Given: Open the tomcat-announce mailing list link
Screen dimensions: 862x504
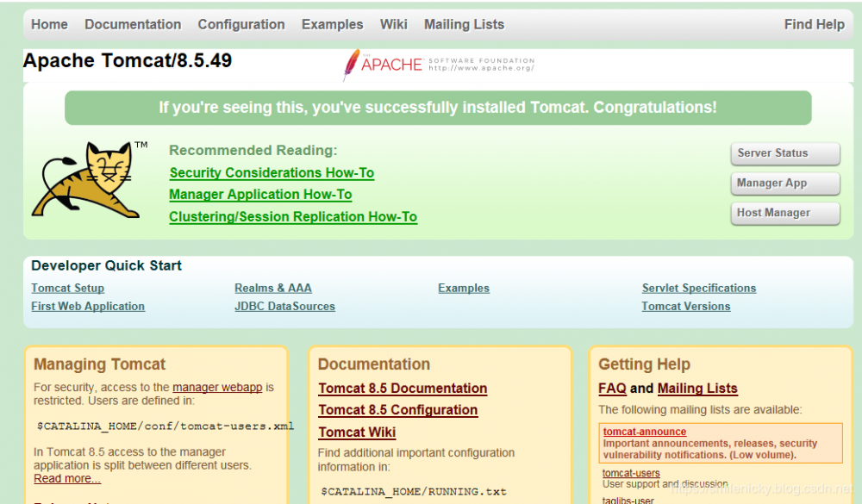Looking at the screenshot, I should [x=644, y=432].
